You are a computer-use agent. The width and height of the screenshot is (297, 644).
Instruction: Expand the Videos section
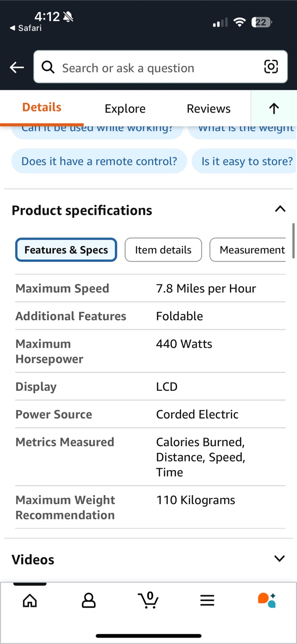(x=280, y=559)
